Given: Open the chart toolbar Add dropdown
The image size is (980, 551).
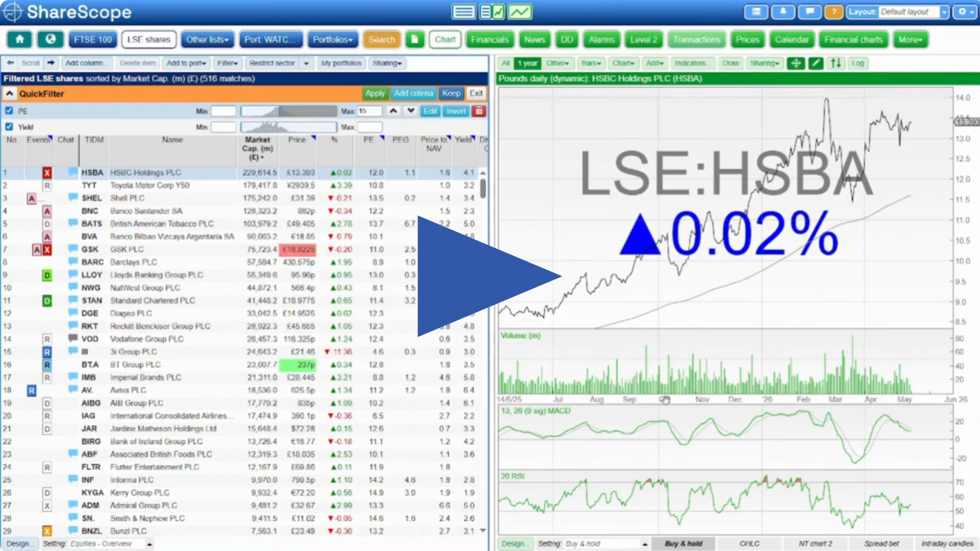Looking at the screenshot, I should (654, 63).
